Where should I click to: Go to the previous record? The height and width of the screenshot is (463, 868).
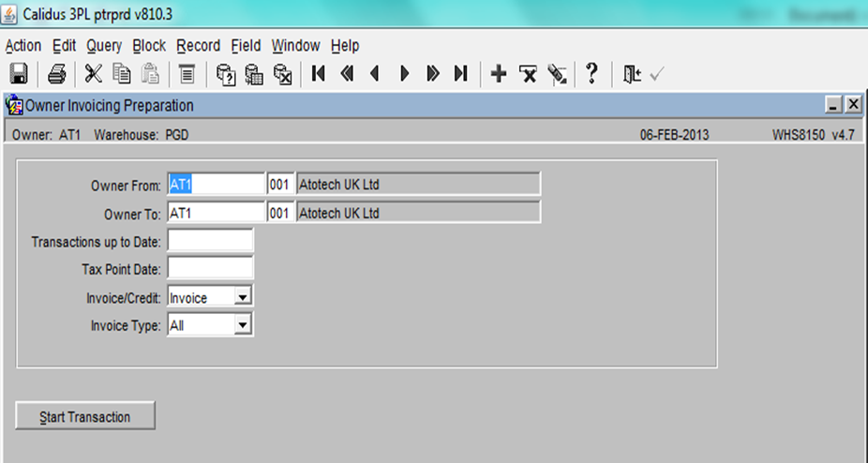(375, 73)
